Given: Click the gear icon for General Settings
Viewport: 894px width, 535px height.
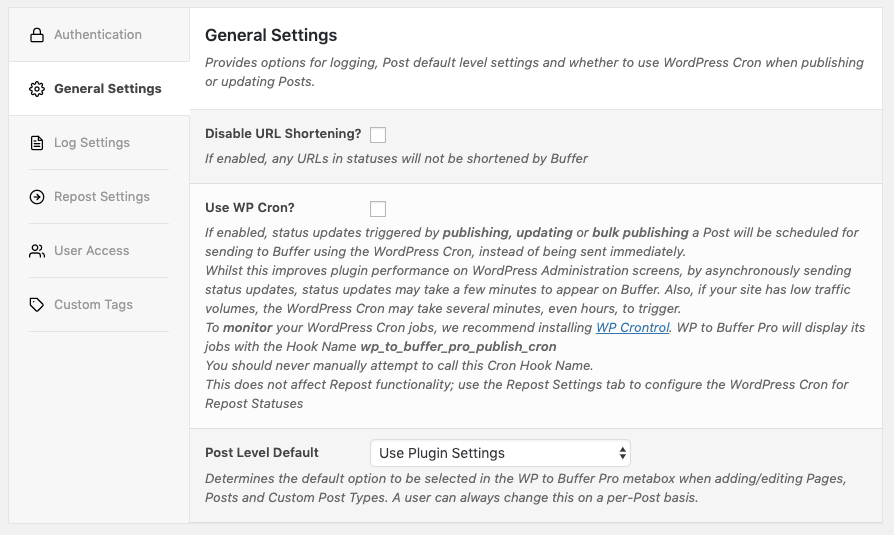Looking at the screenshot, I should [37, 89].
